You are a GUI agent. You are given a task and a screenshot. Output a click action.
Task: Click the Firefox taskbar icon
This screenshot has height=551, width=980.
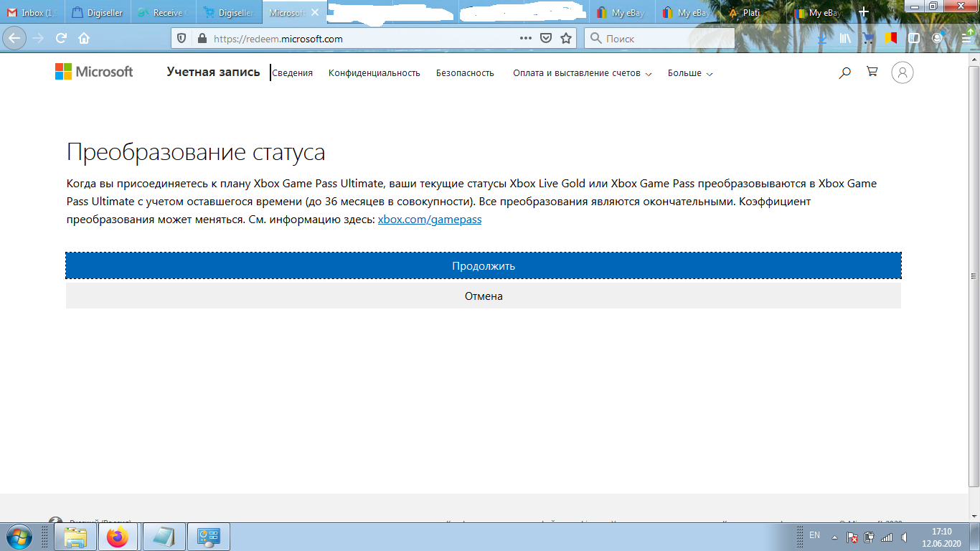point(118,537)
